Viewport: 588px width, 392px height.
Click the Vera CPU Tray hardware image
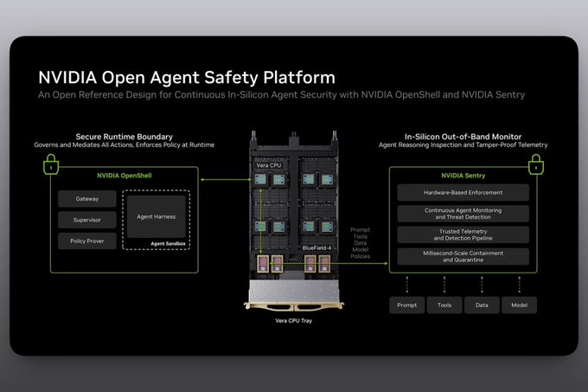tap(294, 221)
